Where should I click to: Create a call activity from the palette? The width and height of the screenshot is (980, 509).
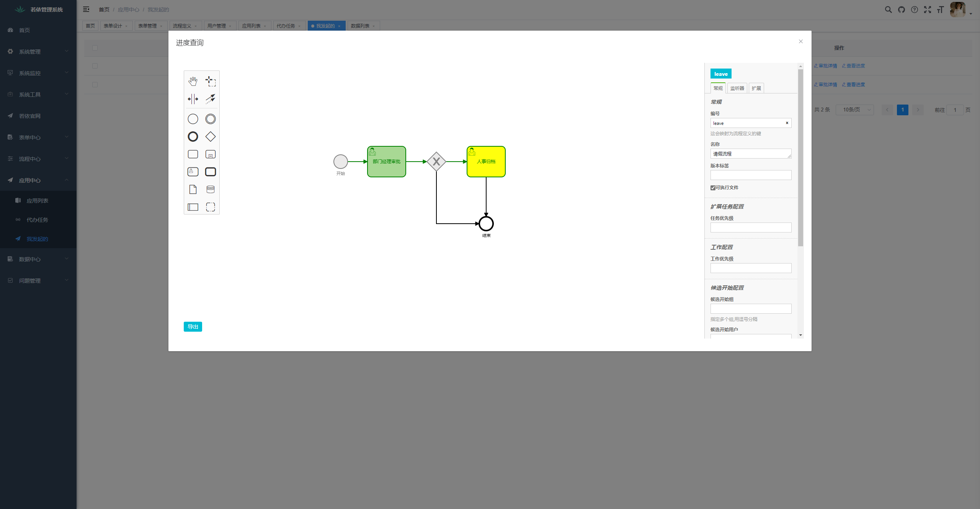211,172
